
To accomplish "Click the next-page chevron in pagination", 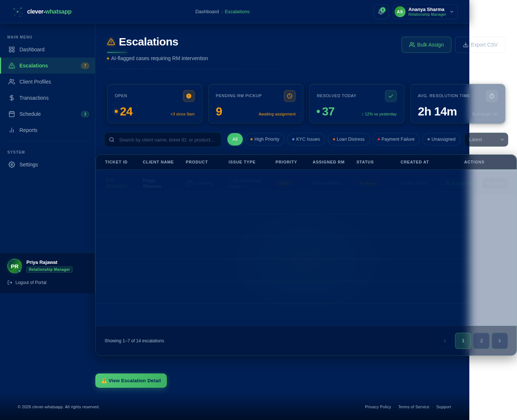I will 499,340.
